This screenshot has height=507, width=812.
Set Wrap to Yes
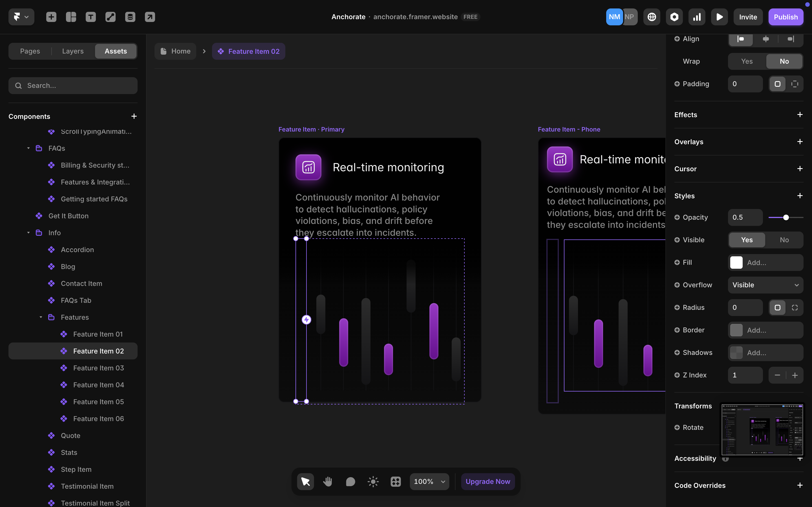(x=747, y=61)
